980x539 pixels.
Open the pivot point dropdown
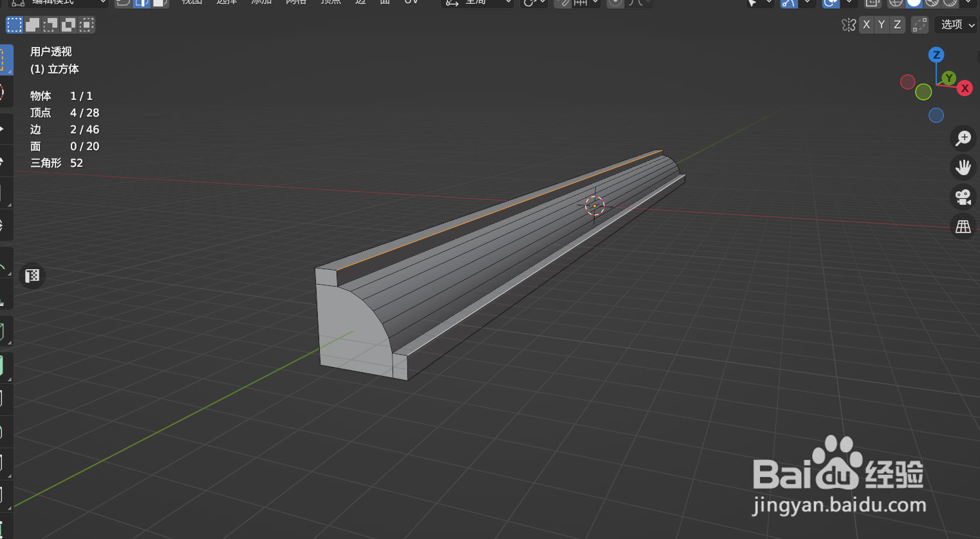click(534, 3)
